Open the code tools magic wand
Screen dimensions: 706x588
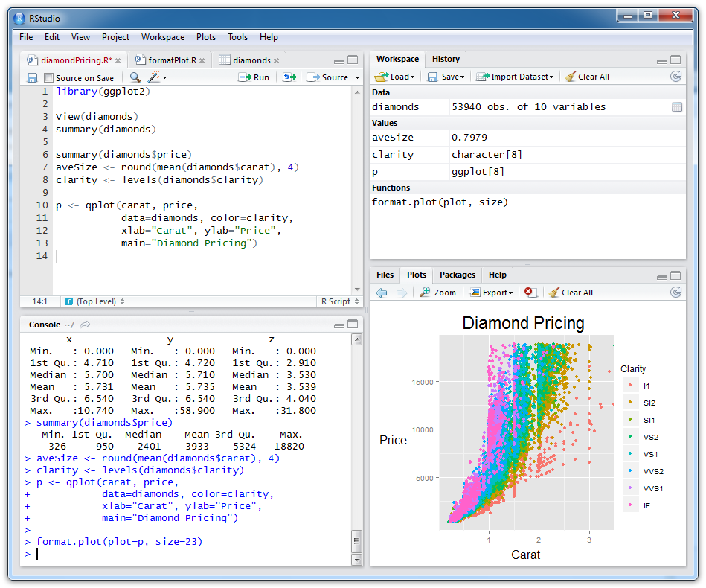tap(155, 77)
